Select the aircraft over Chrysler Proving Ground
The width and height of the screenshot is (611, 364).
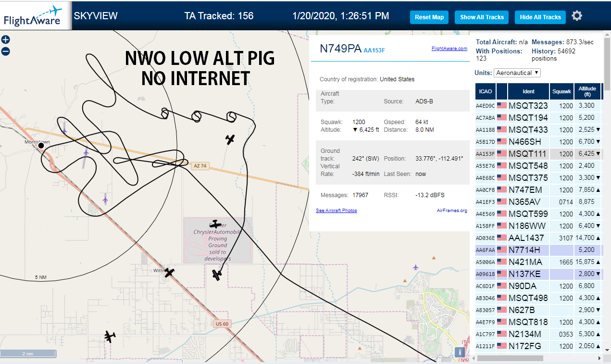[216, 224]
